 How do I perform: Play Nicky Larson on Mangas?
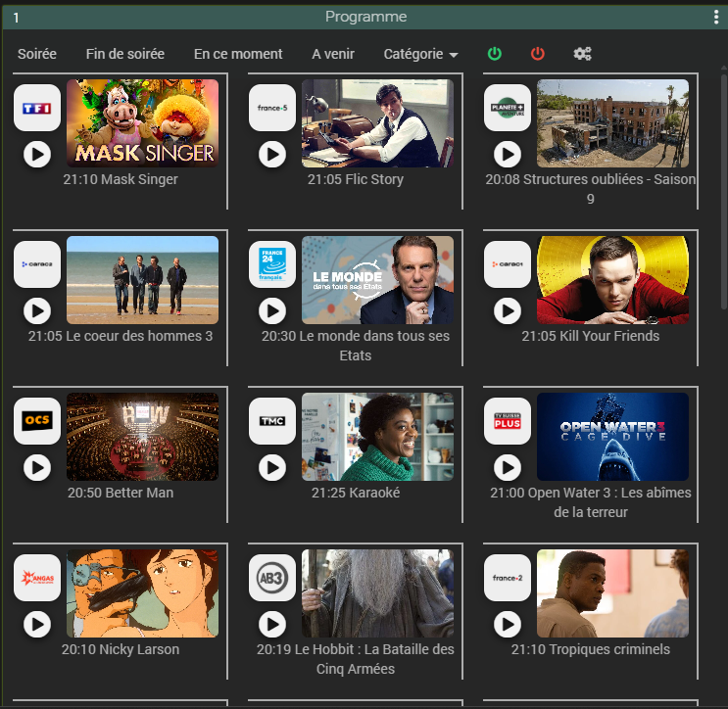point(37,624)
